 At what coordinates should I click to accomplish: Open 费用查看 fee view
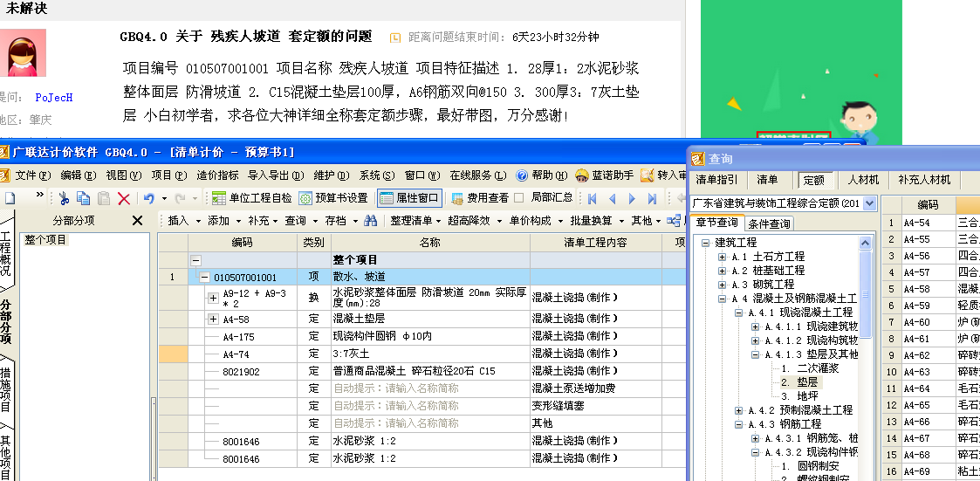pyautogui.click(x=480, y=198)
